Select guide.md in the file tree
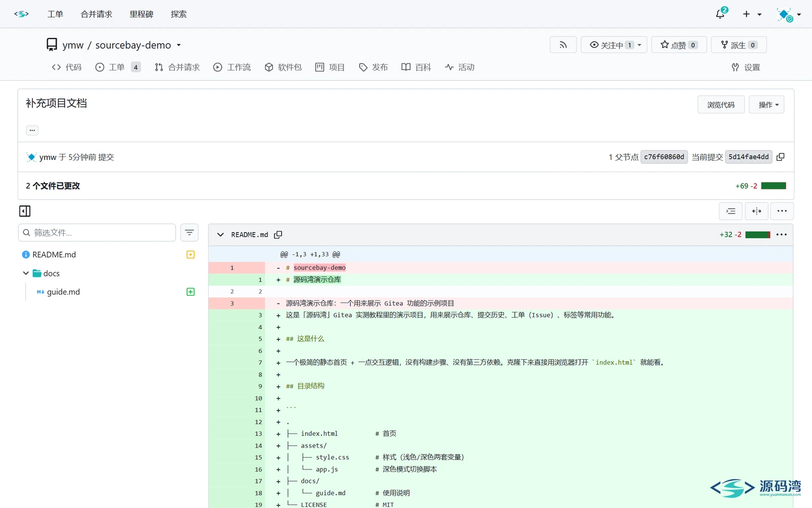The width and height of the screenshot is (812, 508). point(63,292)
